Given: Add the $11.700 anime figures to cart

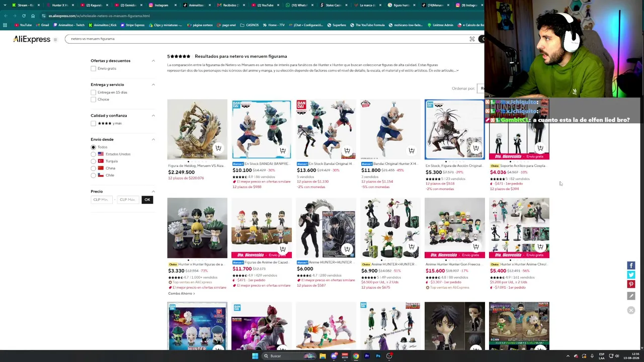Looking at the screenshot, I should [x=283, y=249].
